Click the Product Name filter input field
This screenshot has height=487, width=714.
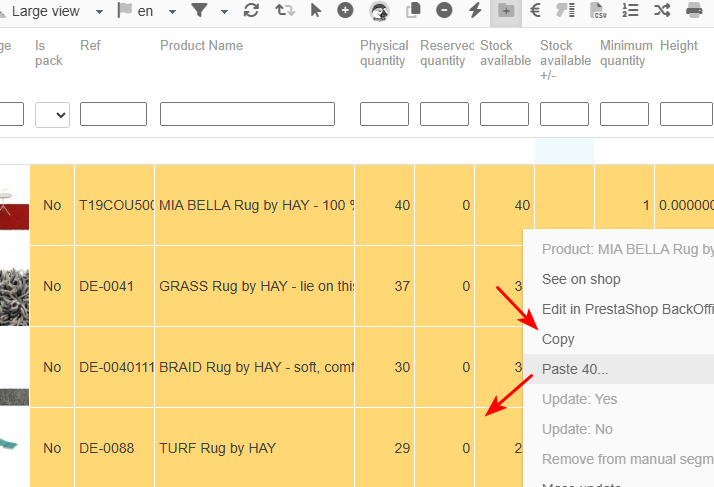point(247,114)
